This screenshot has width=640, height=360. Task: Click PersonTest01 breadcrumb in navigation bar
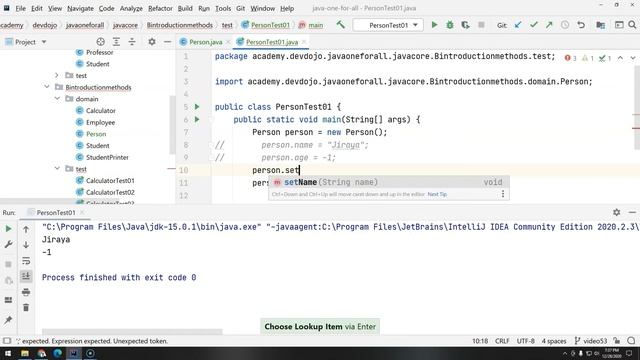pyautogui.click(x=266, y=25)
